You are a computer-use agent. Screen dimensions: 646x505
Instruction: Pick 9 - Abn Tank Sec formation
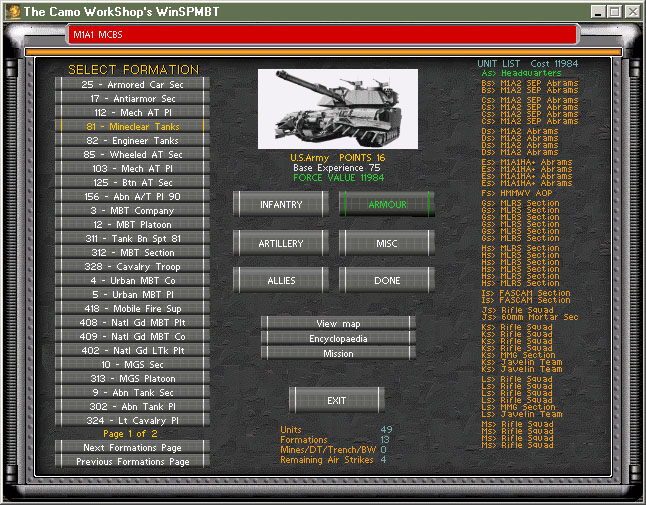point(132,393)
